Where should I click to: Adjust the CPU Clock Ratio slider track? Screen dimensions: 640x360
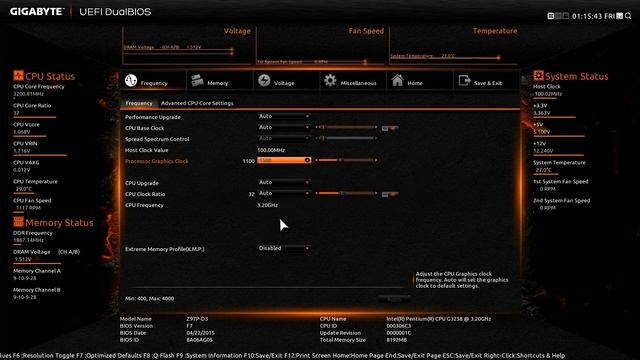(346, 193)
